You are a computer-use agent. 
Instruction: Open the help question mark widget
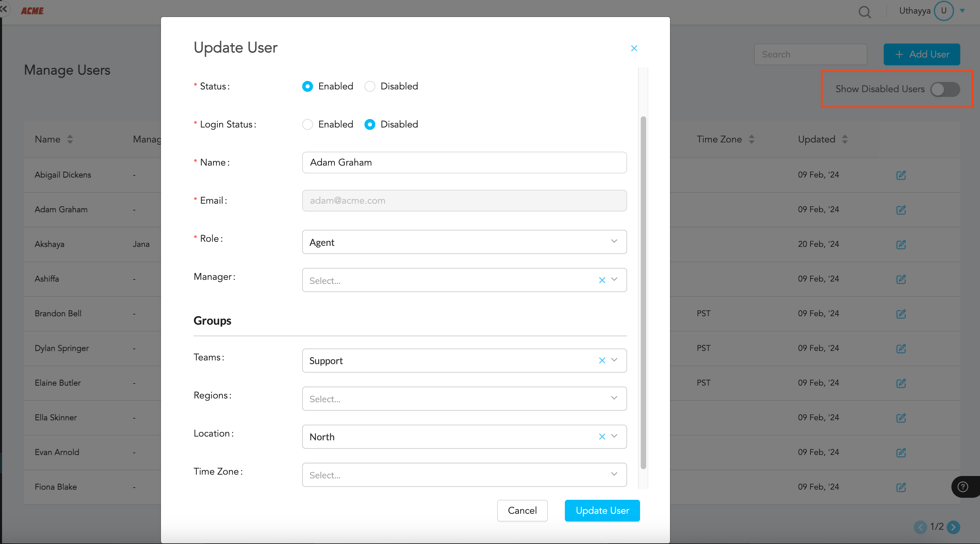pos(963,487)
